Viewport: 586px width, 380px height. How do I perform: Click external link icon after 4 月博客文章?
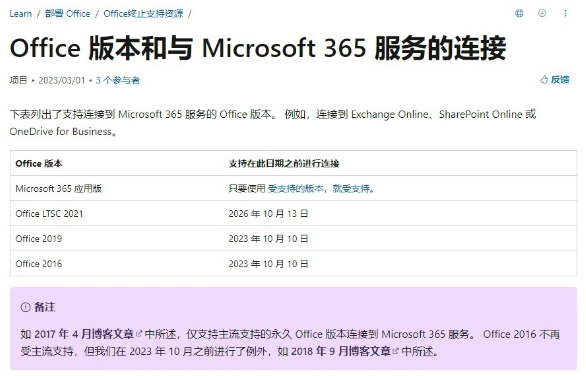tap(139, 334)
